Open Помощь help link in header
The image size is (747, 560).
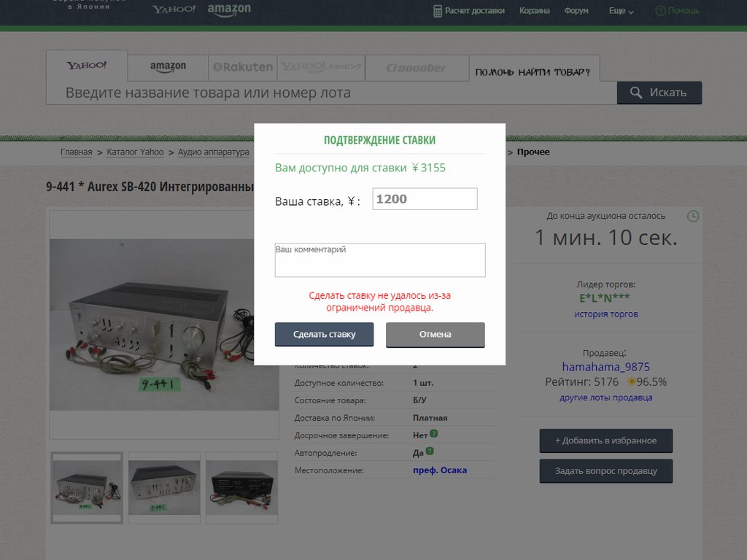(x=678, y=11)
